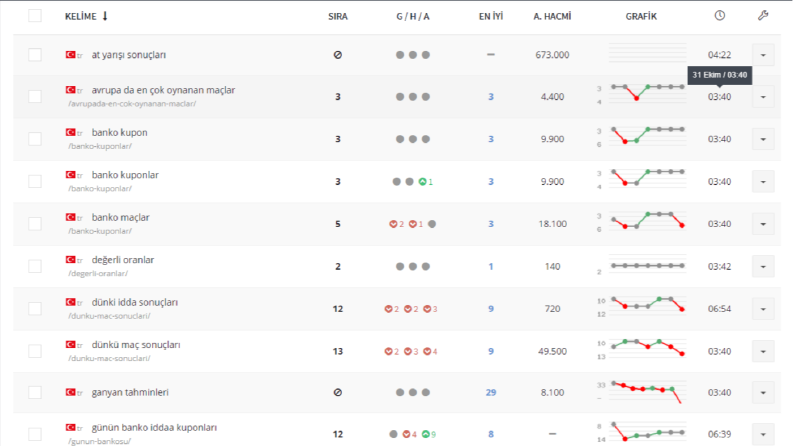The width and height of the screenshot is (793, 446).
Task: Check the box for avrupa da en çok oynanan maçlar
Action: point(35,97)
